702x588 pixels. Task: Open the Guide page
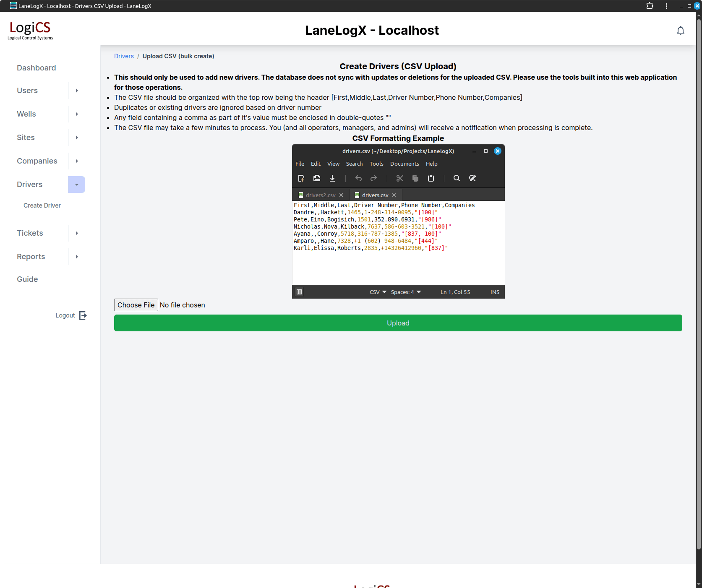coord(27,279)
